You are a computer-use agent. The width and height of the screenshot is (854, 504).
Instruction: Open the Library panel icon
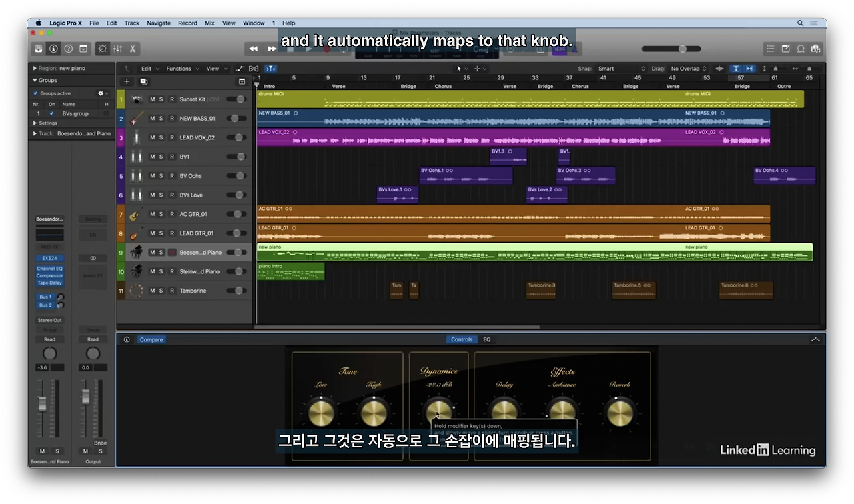pyautogui.click(x=39, y=49)
